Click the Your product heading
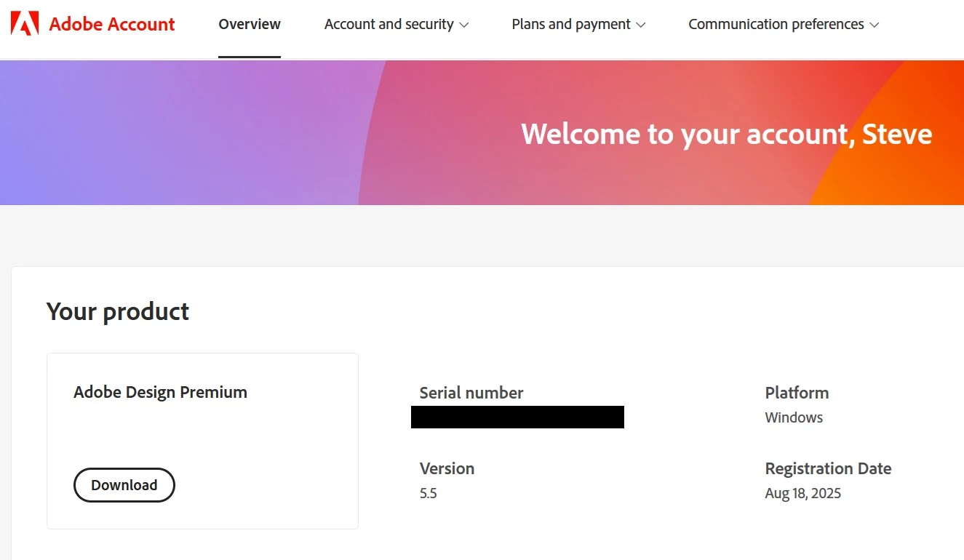 pos(118,311)
